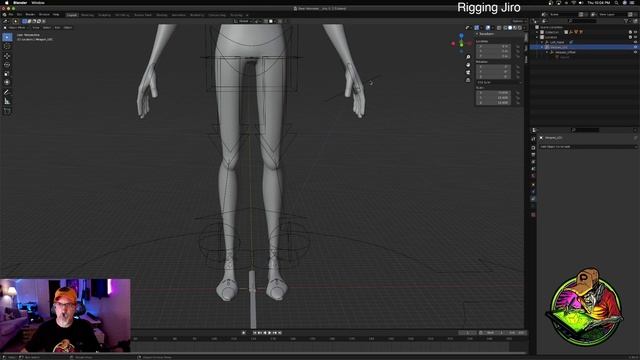Viewport: 640px width, 360px height.
Task: Collapse the first Collection tree arrow
Action: (537, 32)
